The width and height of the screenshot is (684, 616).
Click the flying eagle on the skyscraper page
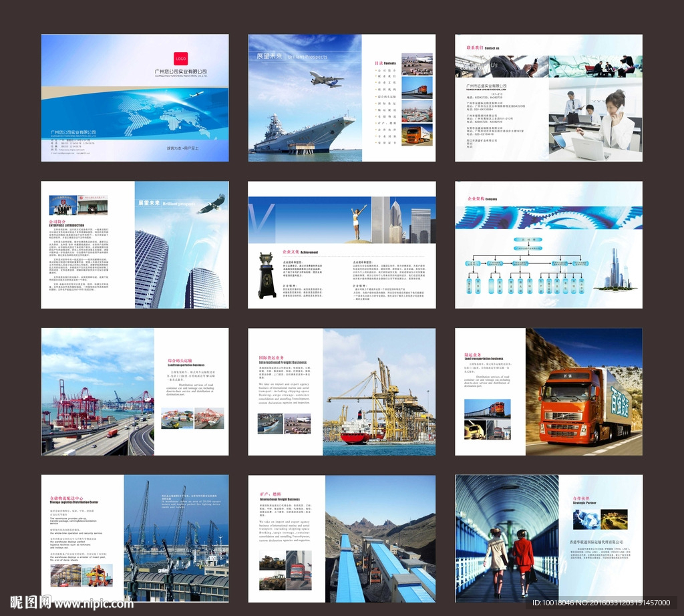pos(212,204)
